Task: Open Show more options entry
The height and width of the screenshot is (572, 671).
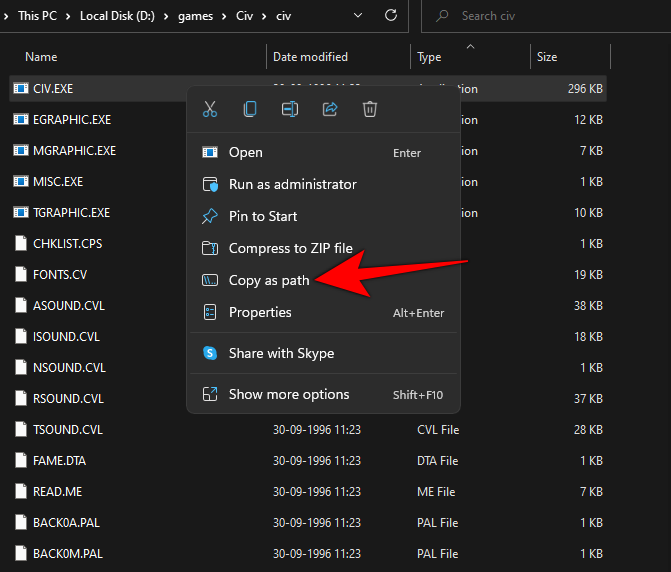Action: pyautogui.click(x=289, y=394)
